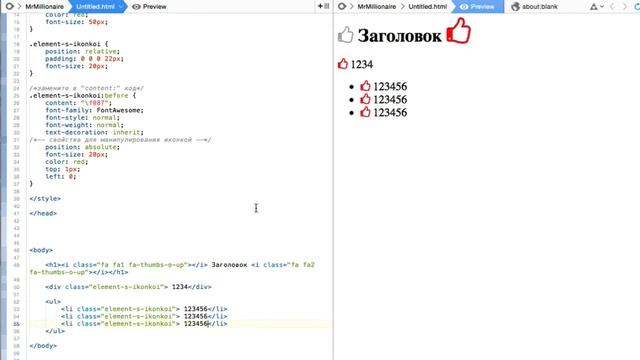This screenshot has height=360, width=640.
Task: Click the 1234 text in the preview
Action: coord(362,64)
